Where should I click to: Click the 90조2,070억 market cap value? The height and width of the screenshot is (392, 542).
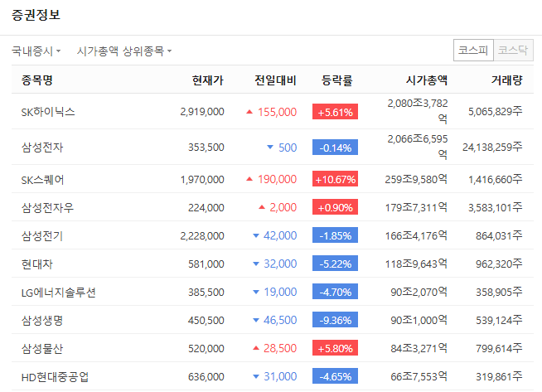419,292
